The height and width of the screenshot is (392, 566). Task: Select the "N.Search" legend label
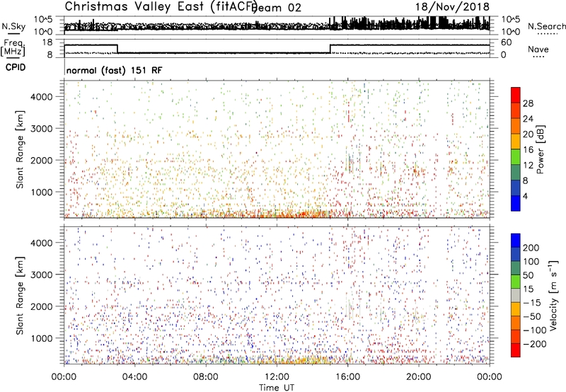point(547,26)
